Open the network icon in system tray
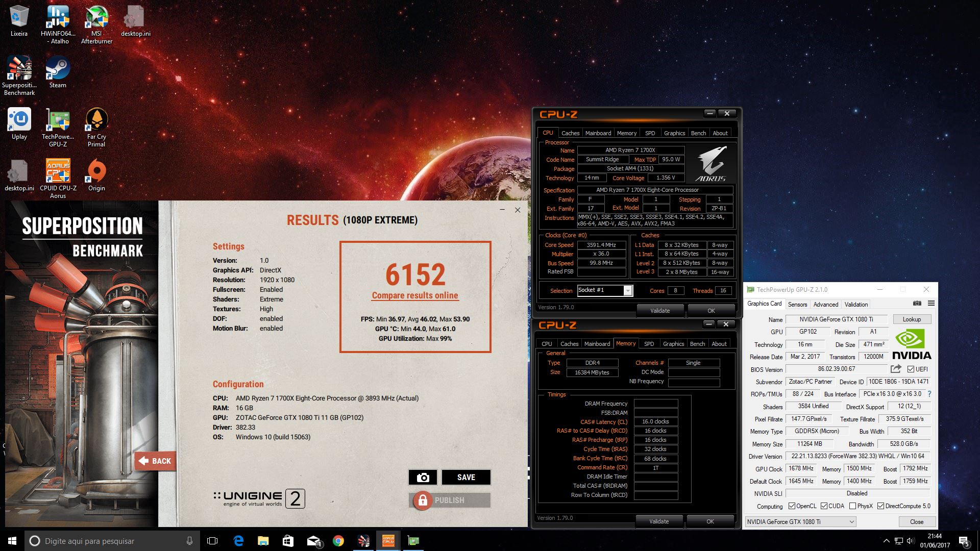 898,541
